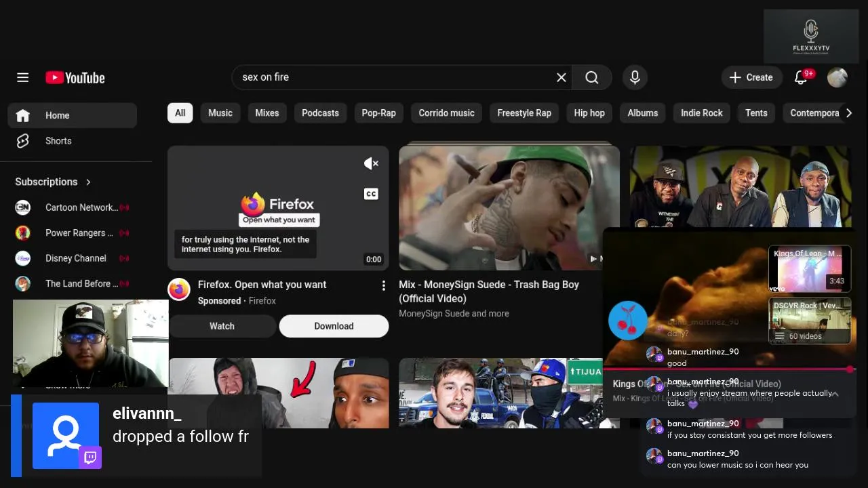This screenshot has width=868, height=488.
Task: Open The Land Before channel icon
Action: [23, 283]
